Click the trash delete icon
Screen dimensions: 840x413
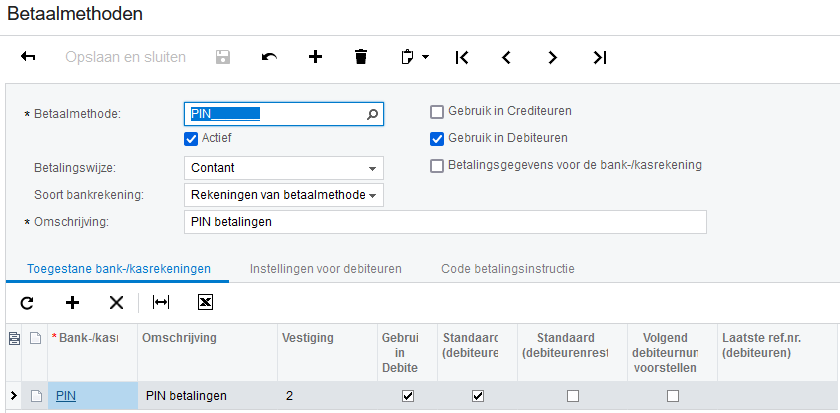click(361, 57)
